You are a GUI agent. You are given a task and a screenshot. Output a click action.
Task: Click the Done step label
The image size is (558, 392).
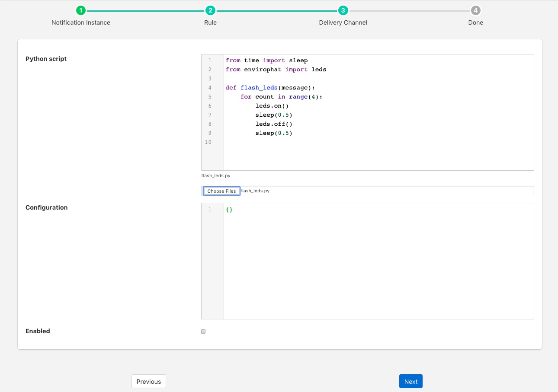[x=475, y=22]
